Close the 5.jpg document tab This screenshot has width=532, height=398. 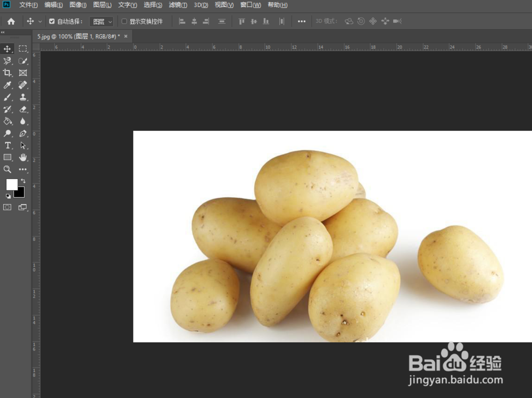pyautogui.click(x=126, y=36)
